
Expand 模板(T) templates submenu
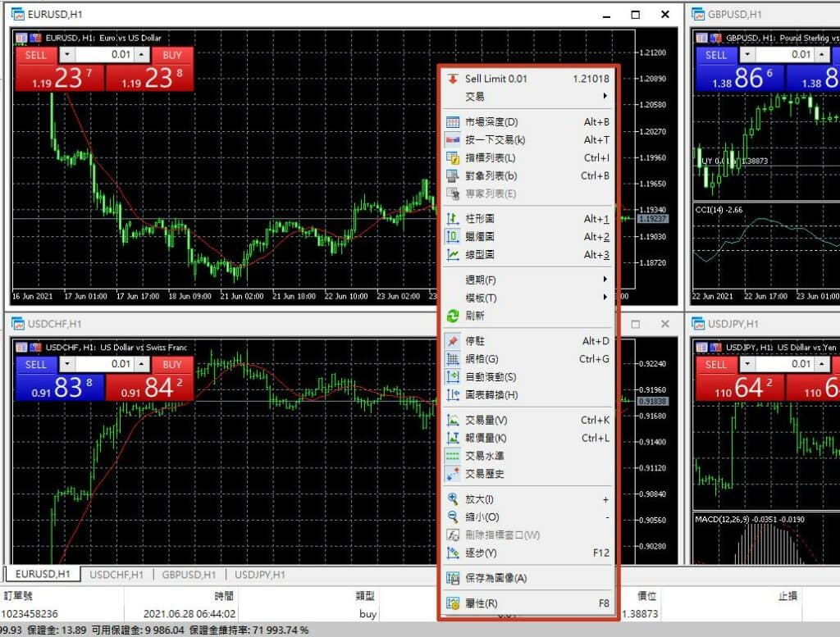point(527,298)
